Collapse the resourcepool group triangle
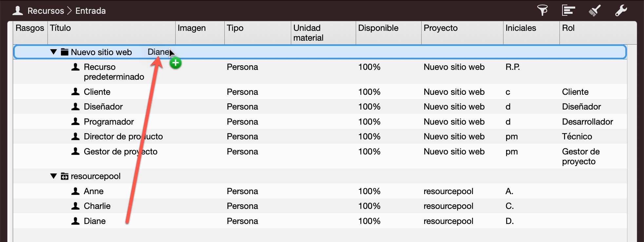This screenshot has width=644, height=242. pyautogui.click(x=53, y=176)
